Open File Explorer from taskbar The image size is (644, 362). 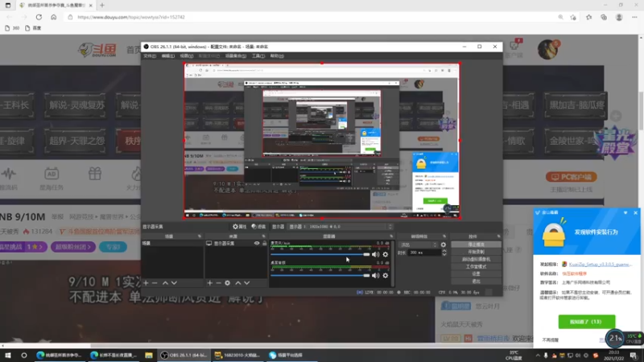[149, 355]
